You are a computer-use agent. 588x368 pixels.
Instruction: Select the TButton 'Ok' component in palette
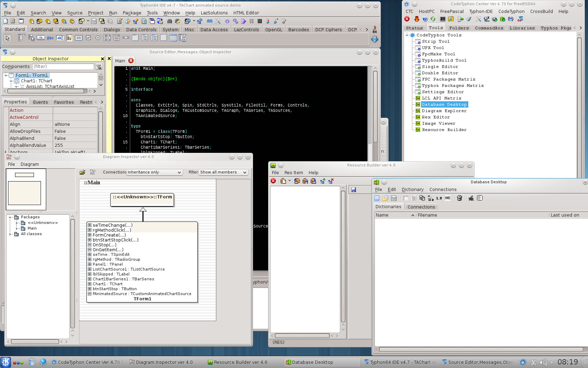41,38
